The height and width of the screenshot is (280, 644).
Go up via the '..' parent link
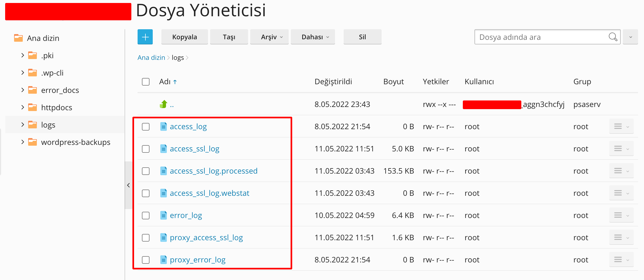coord(172,105)
